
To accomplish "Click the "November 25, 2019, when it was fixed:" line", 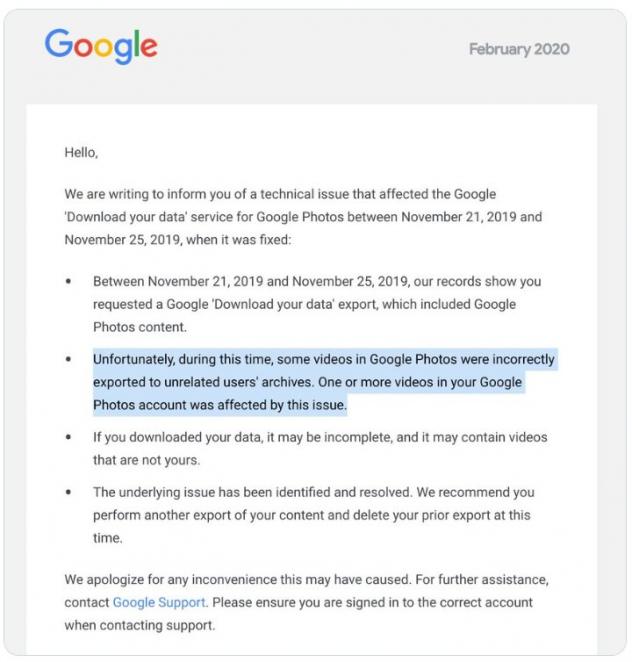I will tap(188, 239).
